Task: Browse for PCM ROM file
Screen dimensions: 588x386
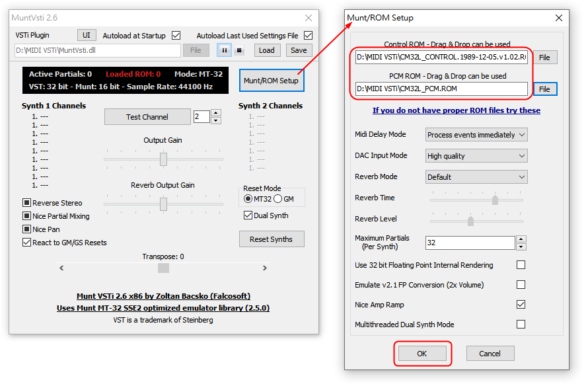Action: [545, 89]
